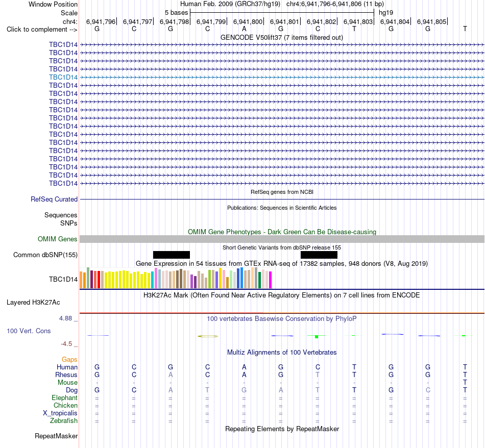The image size is (485, 448).
Task: Click the green 'OMIM Gene Phenotypes' track title
Action: pos(282,232)
